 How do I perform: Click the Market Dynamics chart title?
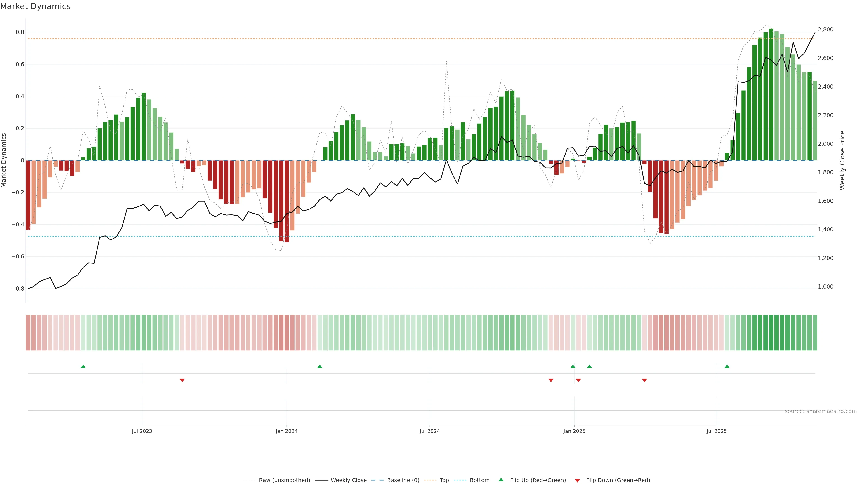tap(35, 6)
